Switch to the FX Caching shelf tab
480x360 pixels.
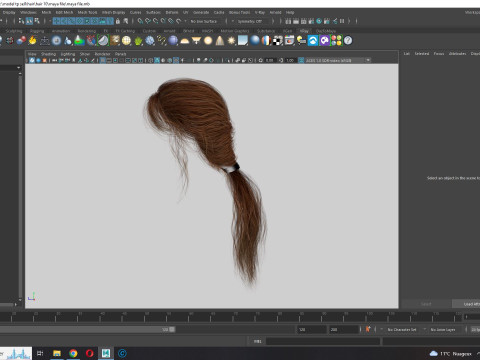point(125,31)
